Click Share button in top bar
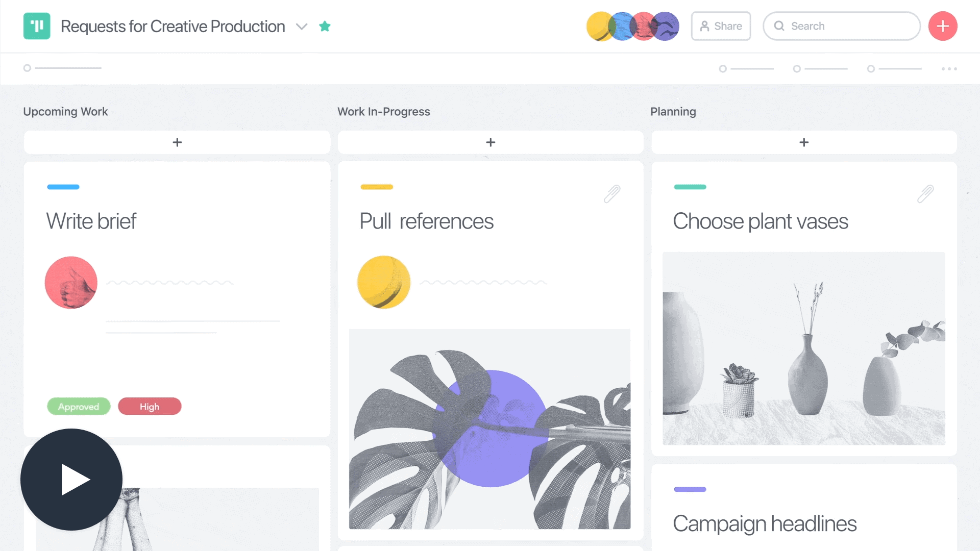This screenshot has width=980, height=551. pyautogui.click(x=721, y=26)
